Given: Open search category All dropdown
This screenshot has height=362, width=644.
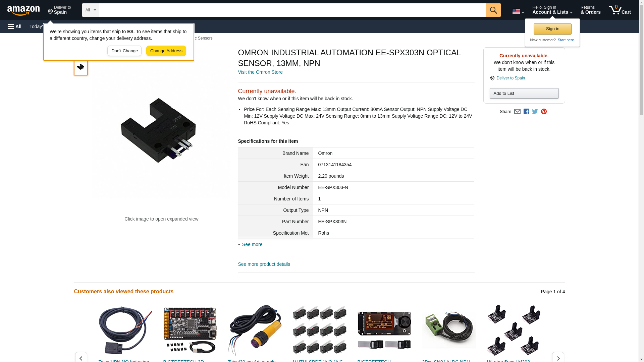Looking at the screenshot, I should (x=90, y=10).
